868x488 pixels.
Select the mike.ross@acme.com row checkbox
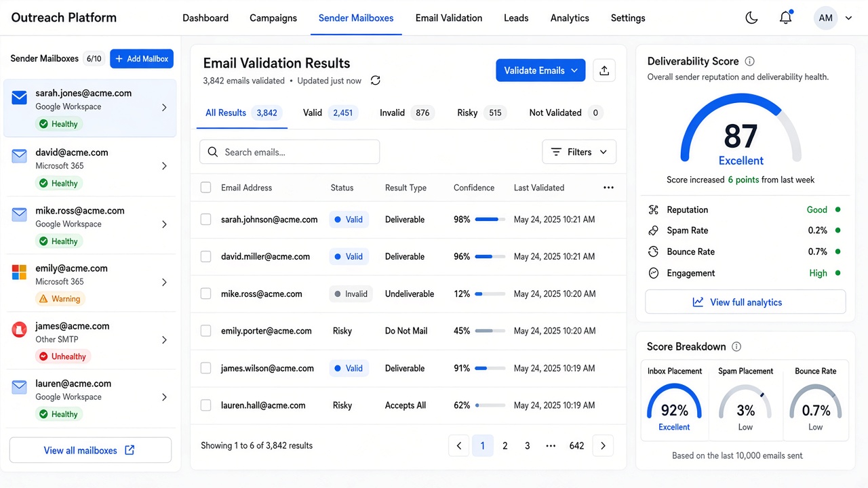point(206,294)
